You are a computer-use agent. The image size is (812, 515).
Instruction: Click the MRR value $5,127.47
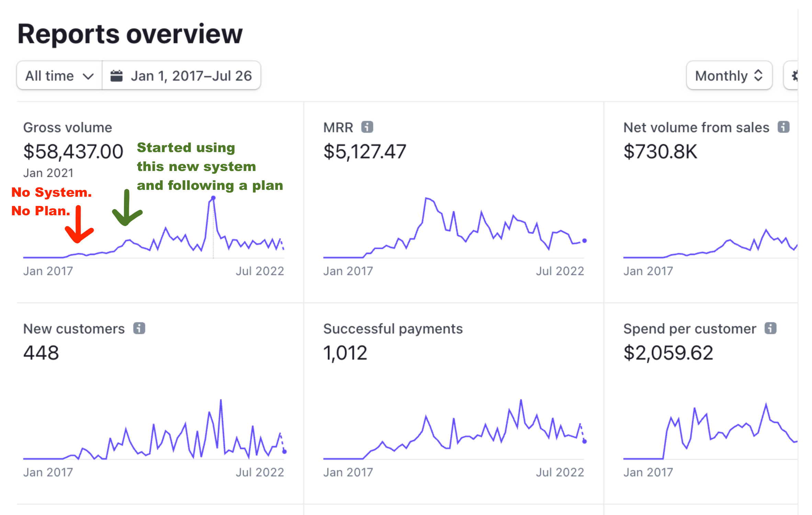pos(364,151)
